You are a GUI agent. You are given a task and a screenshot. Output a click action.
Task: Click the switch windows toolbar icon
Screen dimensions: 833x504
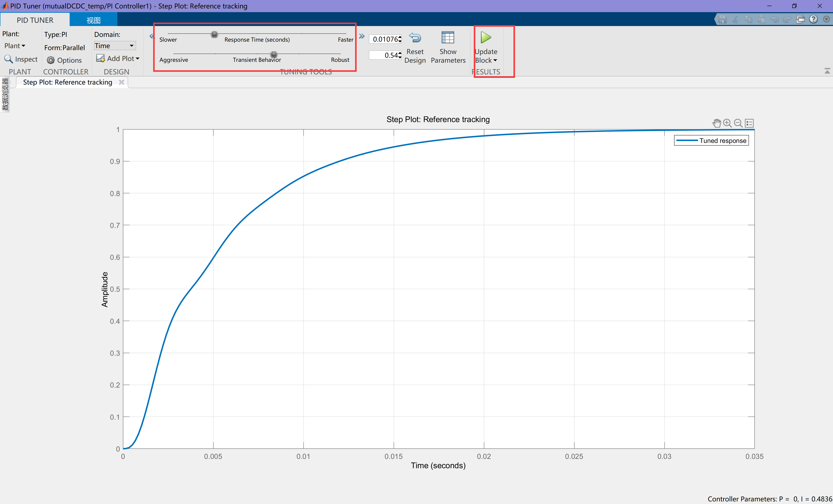[x=800, y=19]
